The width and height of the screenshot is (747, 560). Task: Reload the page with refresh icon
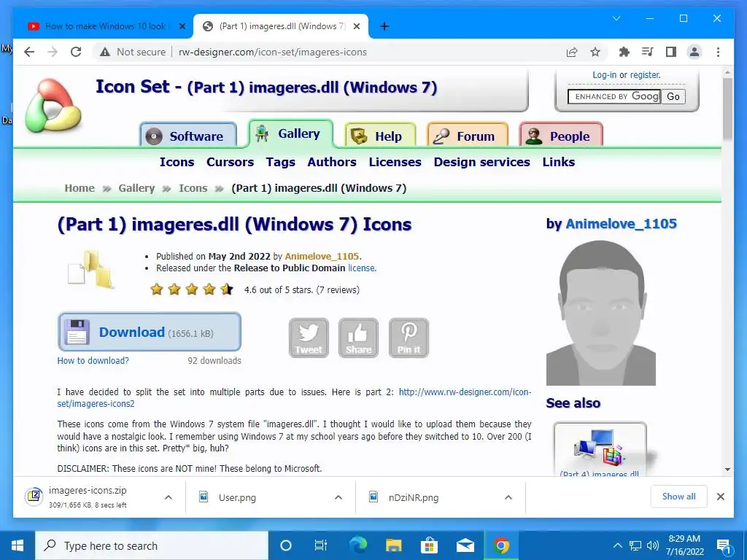click(x=76, y=52)
